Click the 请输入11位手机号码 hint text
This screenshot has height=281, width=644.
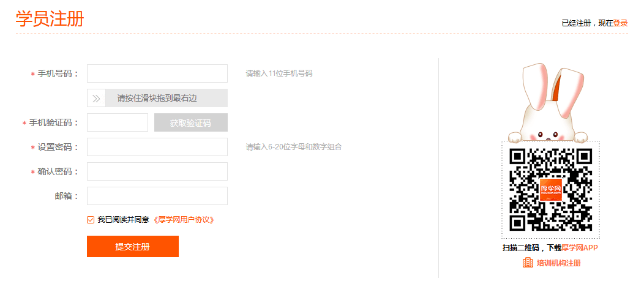click(279, 73)
